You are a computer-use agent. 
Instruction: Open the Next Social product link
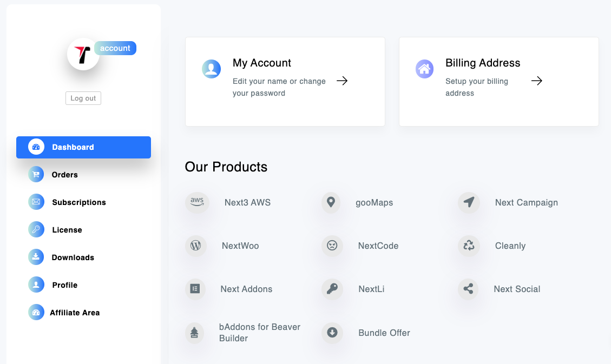[517, 289]
